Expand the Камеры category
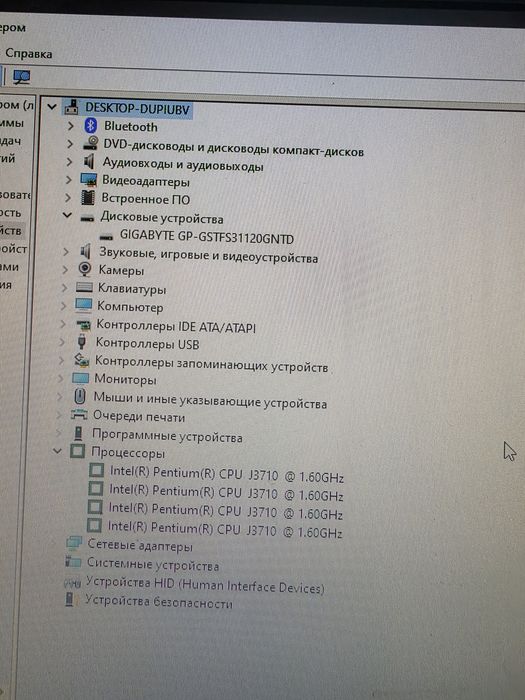 click(65, 270)
